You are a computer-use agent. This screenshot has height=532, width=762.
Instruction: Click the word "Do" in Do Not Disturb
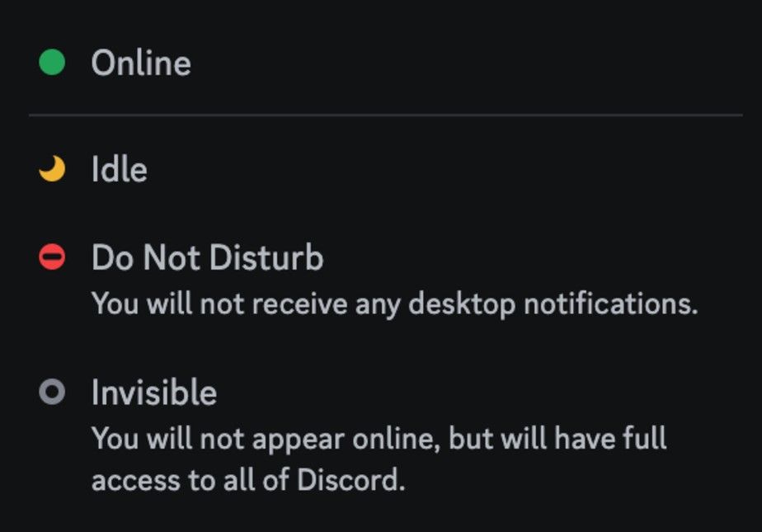[x=112, y=257]
